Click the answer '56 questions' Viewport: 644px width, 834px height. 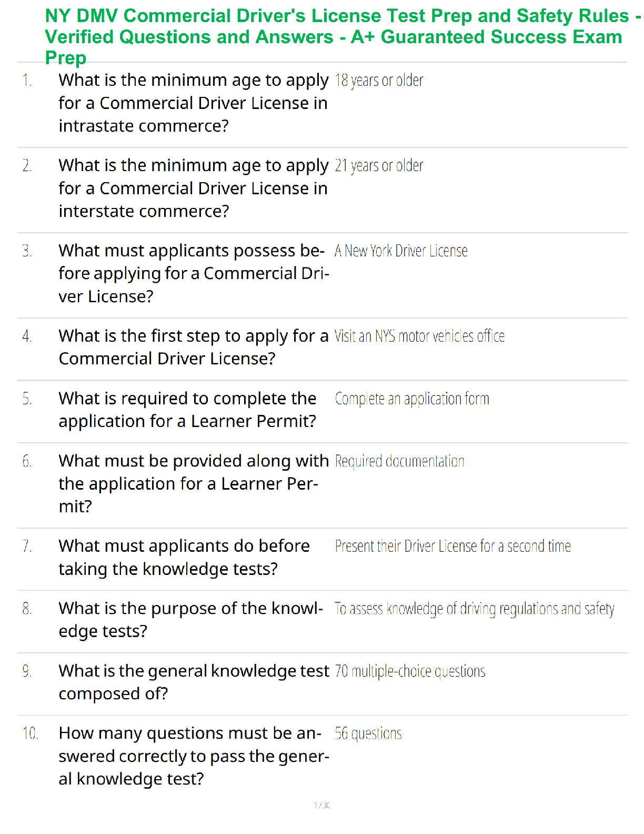[x=368, y=734]
